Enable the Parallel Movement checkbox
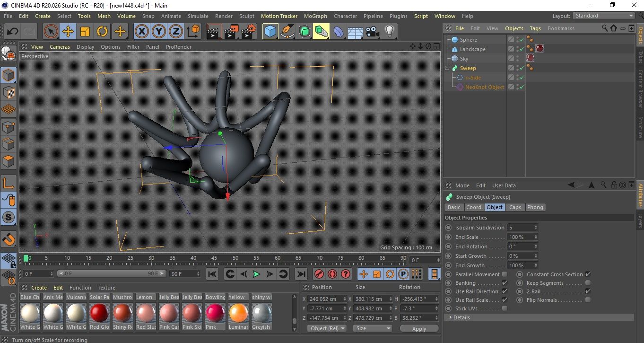Image resolution: width=644 pixels, height=343 pixels. point(505,274)
